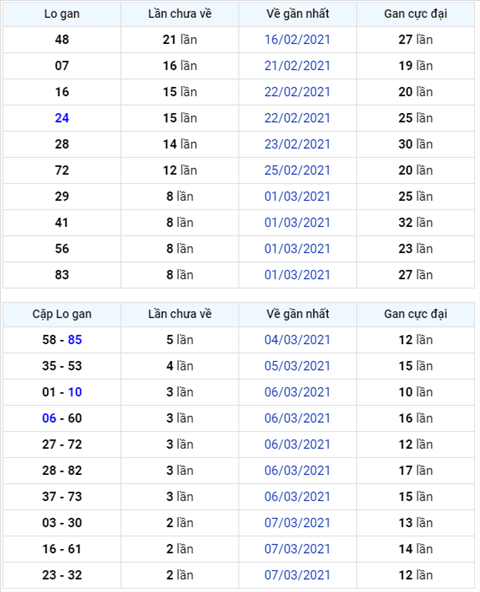
Task: Open the 23/02/2021 date link
Action: coord(297,144)
